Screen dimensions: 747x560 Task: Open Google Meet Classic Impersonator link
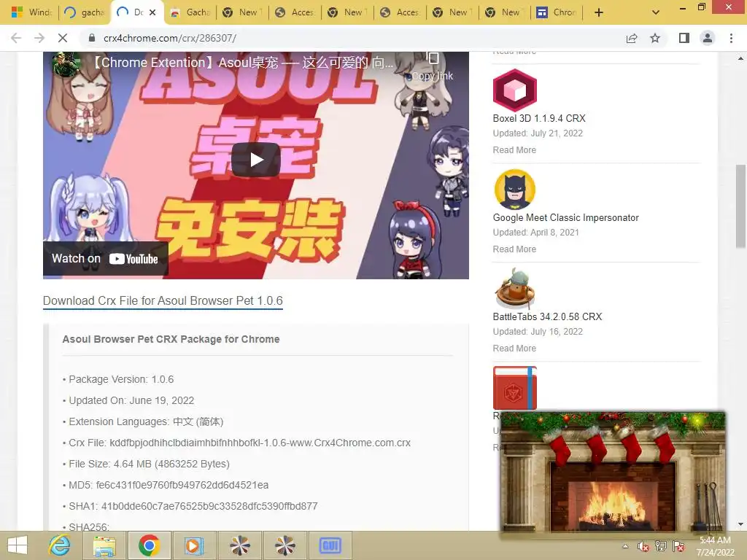pos(565,217)
